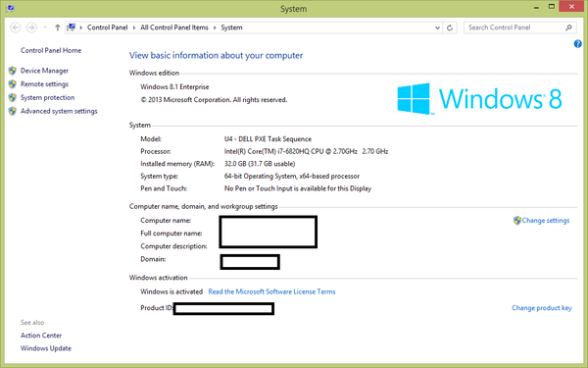Viewport: 588px width, 368px height.
Task: Open System protection
Action: coord(48,97)
